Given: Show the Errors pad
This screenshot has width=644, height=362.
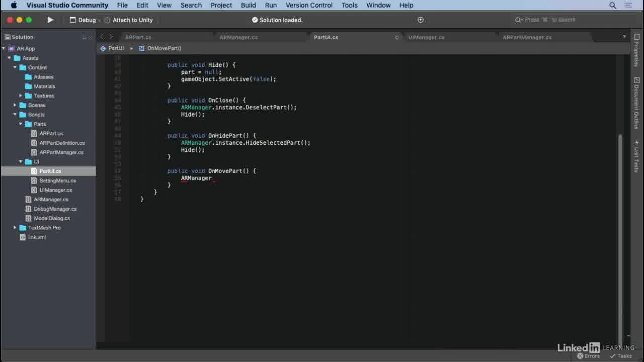Looking at the screenshot, I should click(588, 356).
